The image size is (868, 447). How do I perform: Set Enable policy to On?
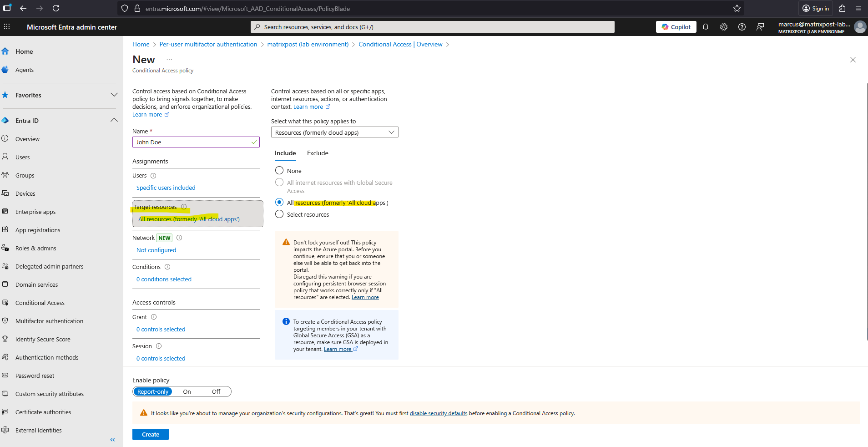click(x=187, y=391)
